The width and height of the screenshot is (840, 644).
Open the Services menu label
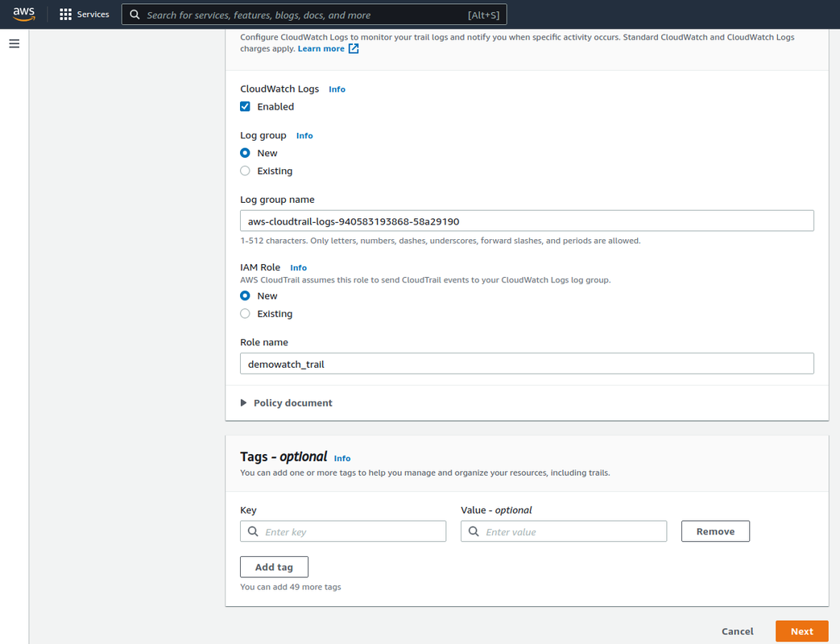tap(93, 14)
